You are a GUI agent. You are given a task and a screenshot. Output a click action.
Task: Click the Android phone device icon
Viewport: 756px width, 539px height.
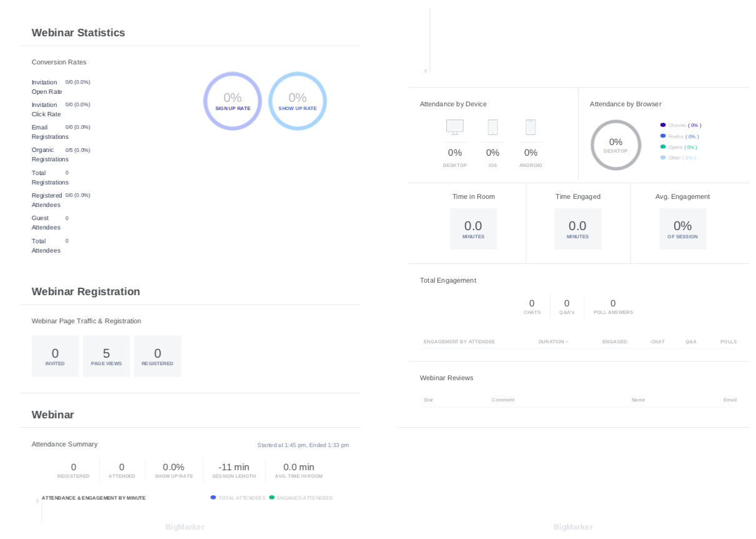click(x=530, y=127)
